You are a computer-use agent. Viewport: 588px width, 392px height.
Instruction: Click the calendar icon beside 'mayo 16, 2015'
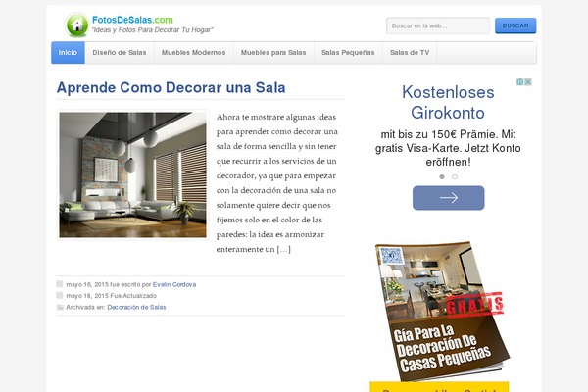pyautogui.click(x=60, y=284)
